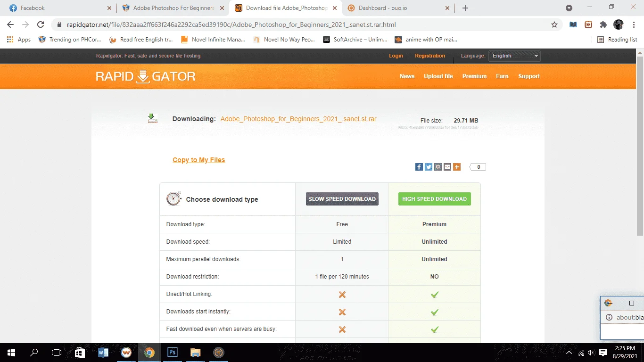Open the orange plus more-sharing icon

[x=456, y=167]
